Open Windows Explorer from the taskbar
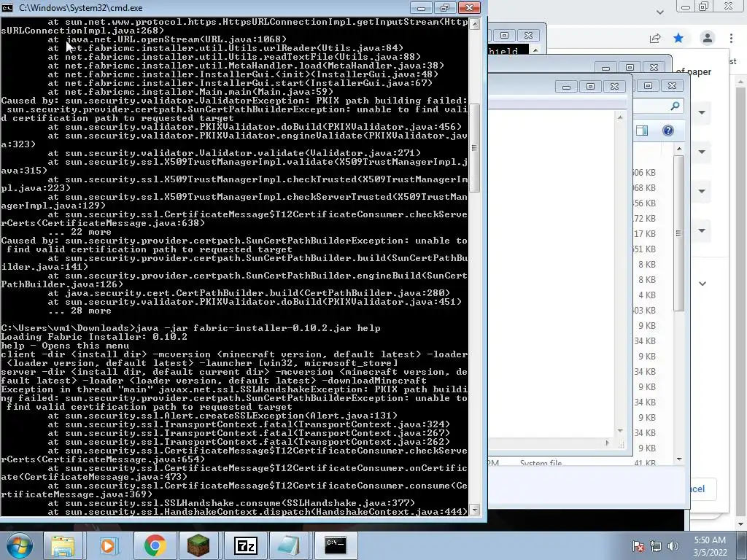 click(63, 545)
